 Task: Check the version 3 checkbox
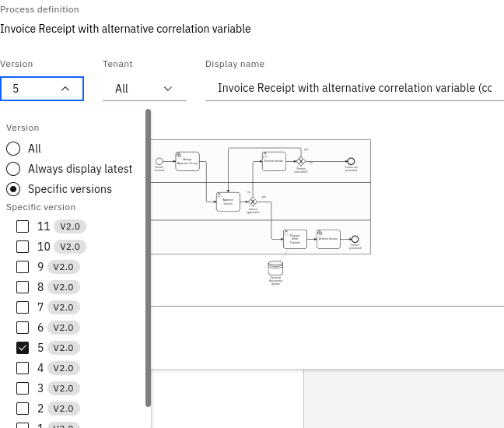point(23,388)
